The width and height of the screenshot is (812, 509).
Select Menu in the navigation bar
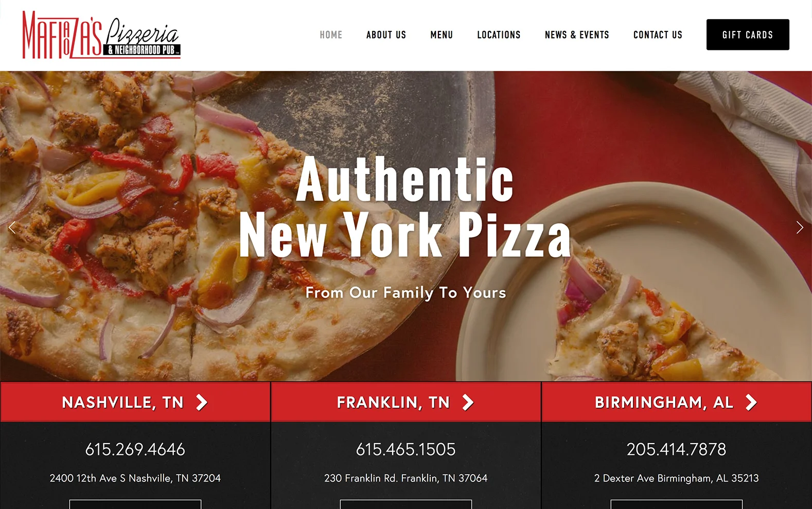coord(442,35)
